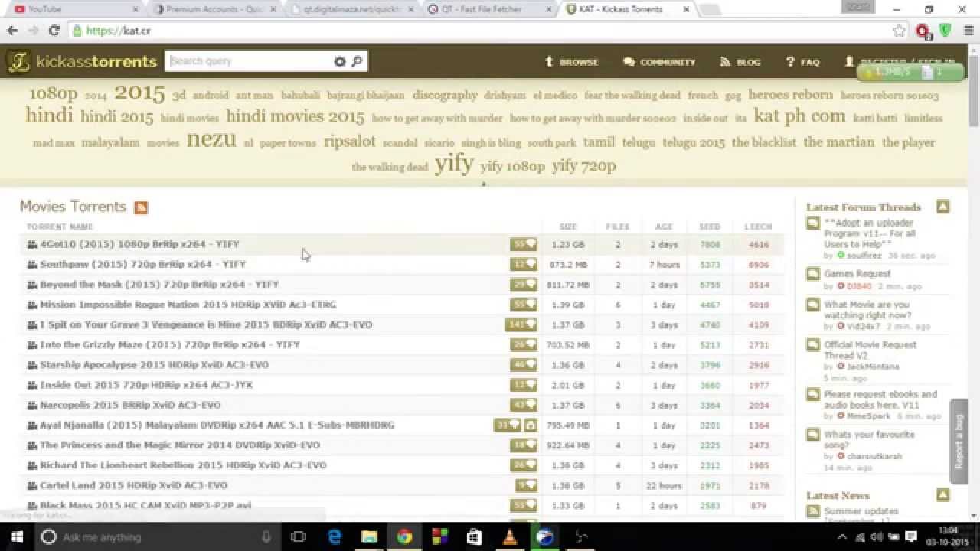Open Mission Impossible Rogue Nation torrent

click(188, 305)
